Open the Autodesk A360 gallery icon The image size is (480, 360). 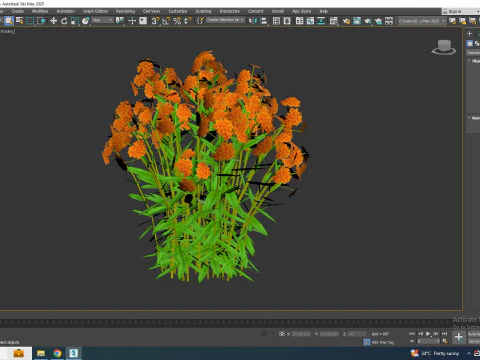389,21
